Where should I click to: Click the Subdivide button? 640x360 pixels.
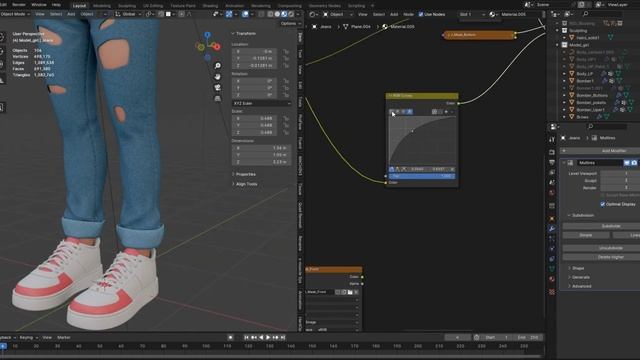pyautogui.click(x=601, y=226)
